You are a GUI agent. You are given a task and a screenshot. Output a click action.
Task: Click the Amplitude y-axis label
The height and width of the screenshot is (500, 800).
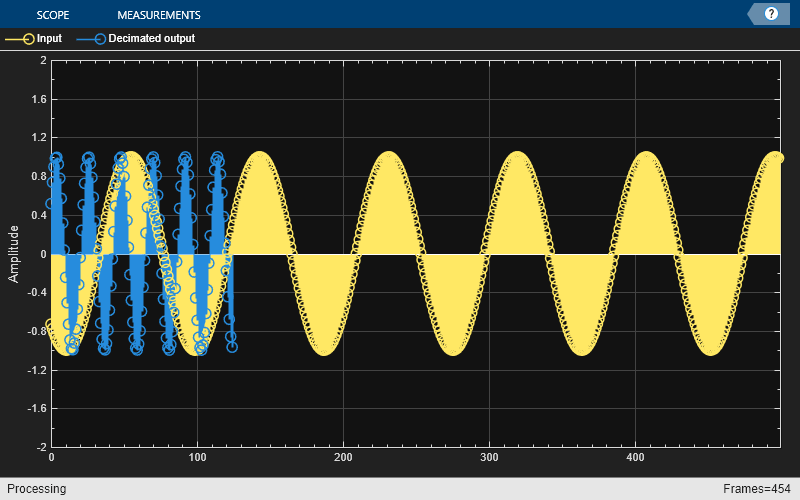(13, 254)
